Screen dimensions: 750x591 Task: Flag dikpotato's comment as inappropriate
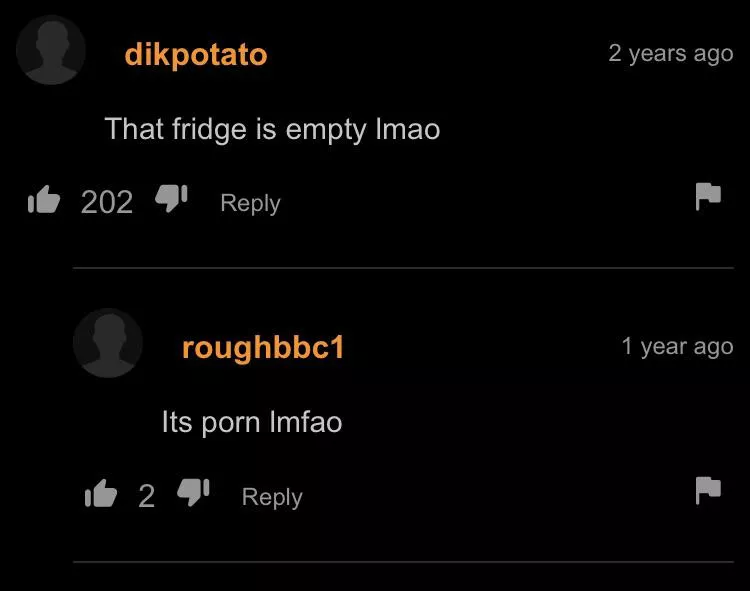point(708,196)
